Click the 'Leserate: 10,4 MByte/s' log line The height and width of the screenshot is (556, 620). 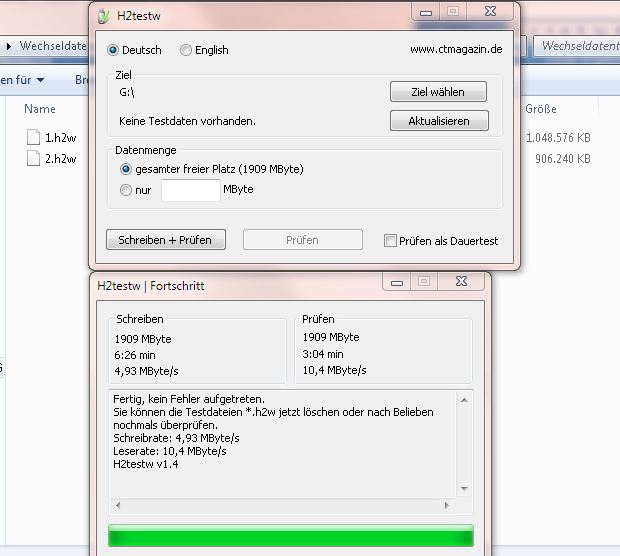point(170,451)
